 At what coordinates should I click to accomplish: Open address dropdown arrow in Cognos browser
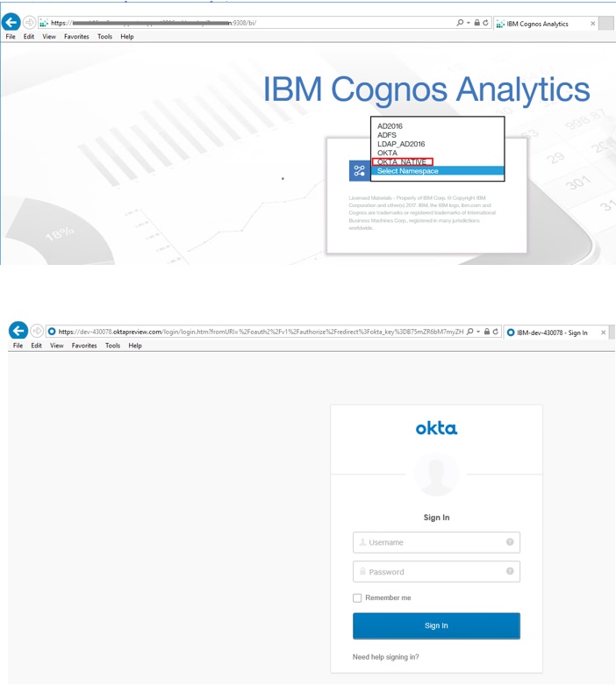click(469, 23)
